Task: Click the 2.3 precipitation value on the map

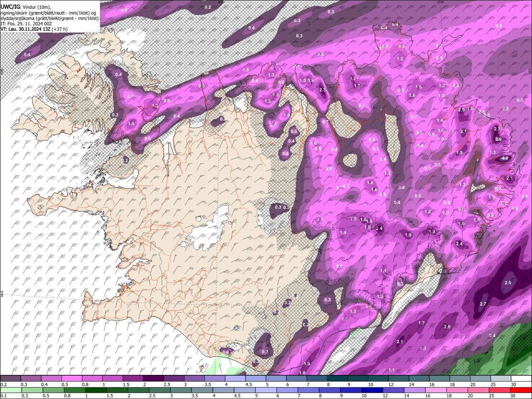Action: 323,90
